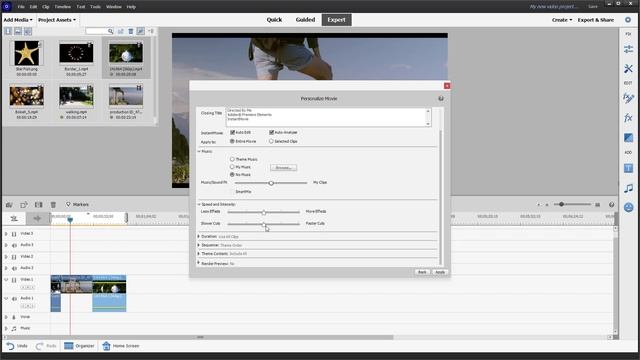Open the Effects fx icon in right sidebar
The height and width of the screenshot is (360, 640).
pyautogui.click(x=628, y=118)
